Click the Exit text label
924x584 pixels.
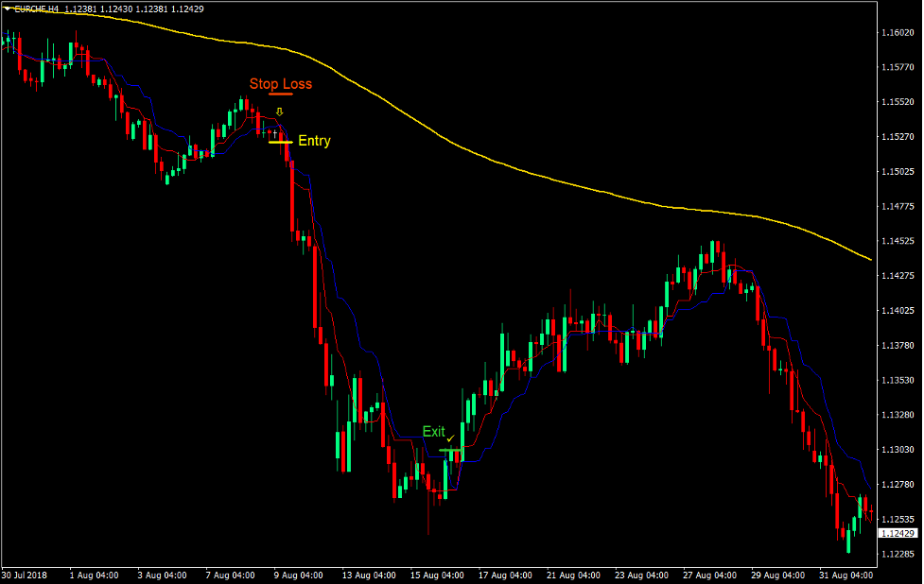(x=433, y=431)
